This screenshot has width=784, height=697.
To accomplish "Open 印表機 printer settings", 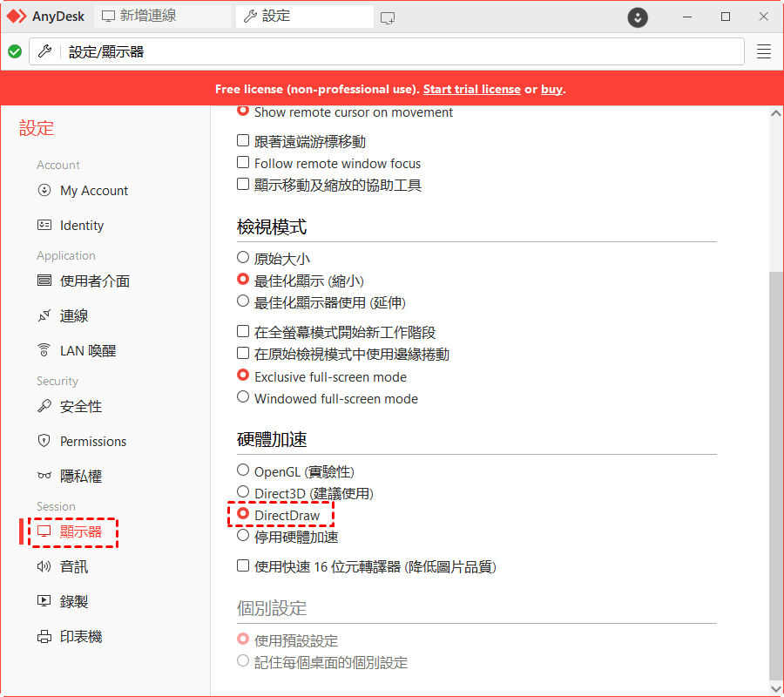I will coord(80,637).
